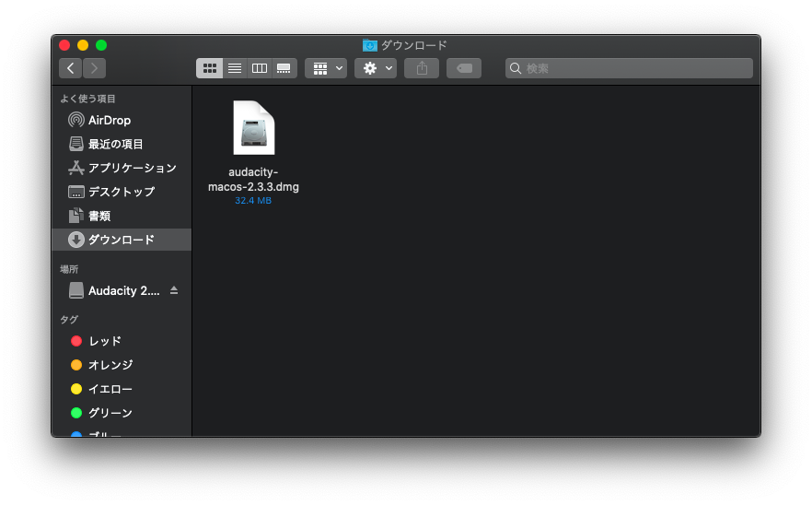The height and width of the screenshot is (505, 812).
Task: Select ダウンロード in the sidebar
Action: 122,240
